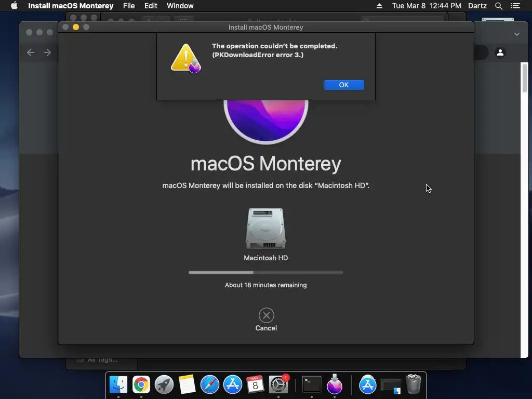Click the 'PKDownloadError error 3.' message text
The width and height of the screenshot is (532, 399).
coord(258,55)
